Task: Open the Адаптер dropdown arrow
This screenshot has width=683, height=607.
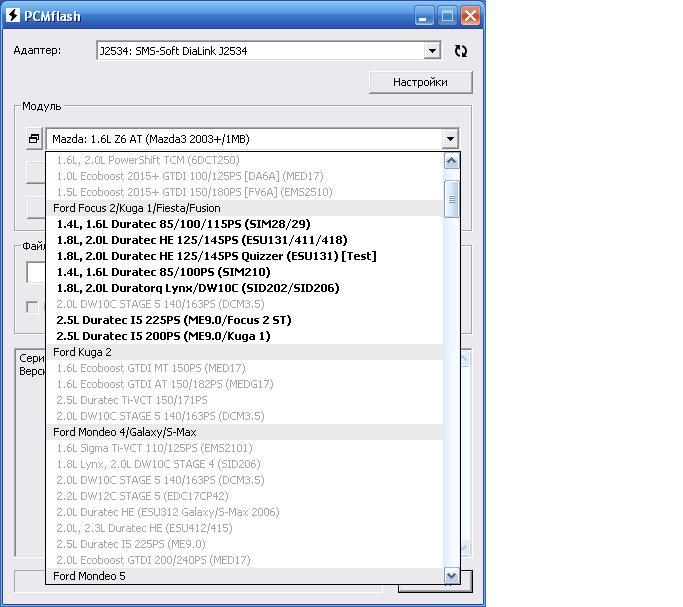Action: [432, 51]
